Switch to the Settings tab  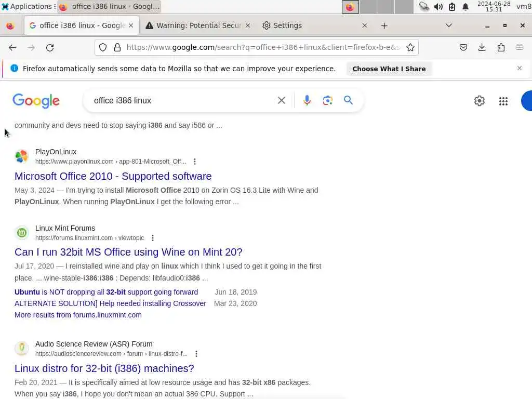[315, 25]
